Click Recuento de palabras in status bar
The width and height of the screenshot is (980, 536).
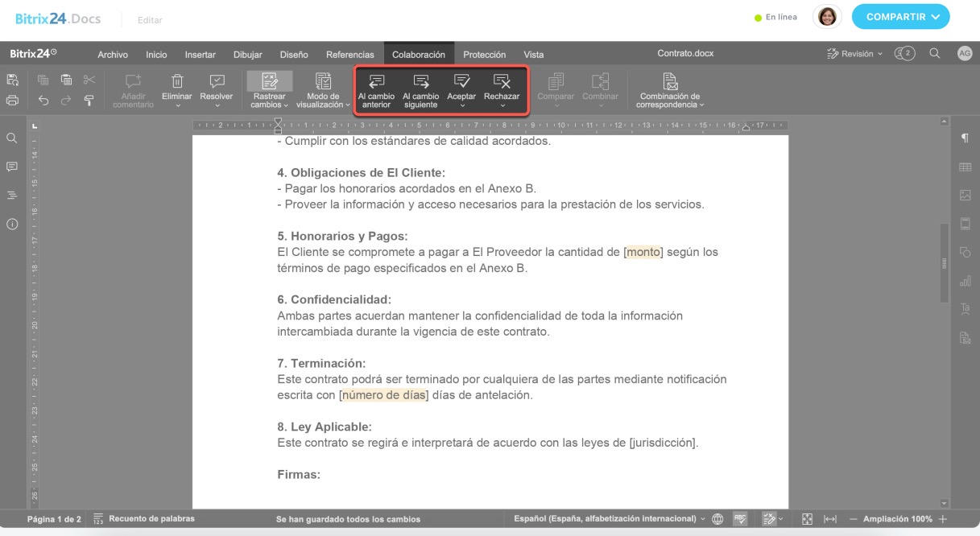[143, 519]
